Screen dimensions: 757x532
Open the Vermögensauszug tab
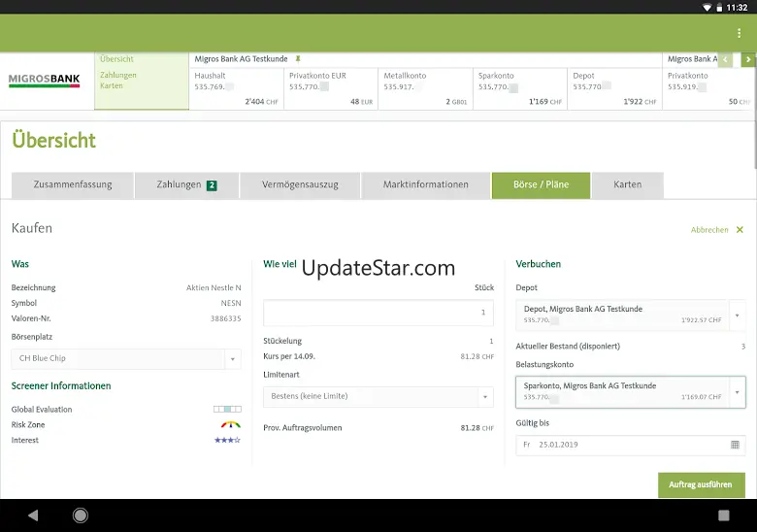tap(300, 184)
